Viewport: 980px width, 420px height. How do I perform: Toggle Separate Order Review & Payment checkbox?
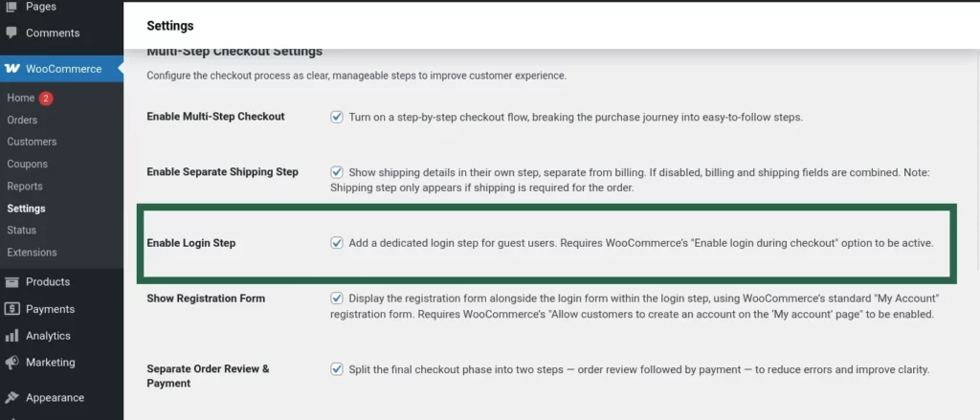coord(337,369)
